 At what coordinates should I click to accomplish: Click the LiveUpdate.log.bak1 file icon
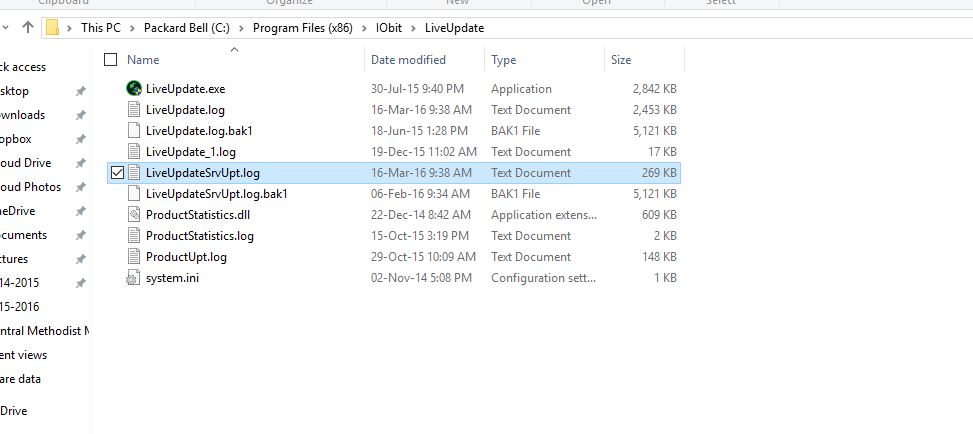point(133,130)
